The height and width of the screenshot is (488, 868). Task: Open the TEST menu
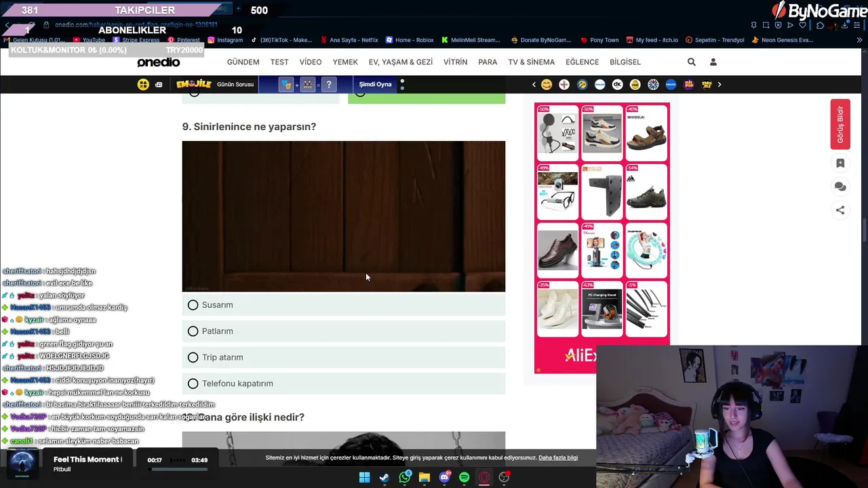pyautogui.click(x=279, y=62)
